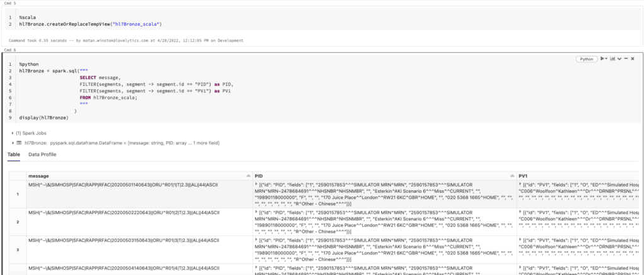Open the cell actions chevron menu

click(621, 59)
